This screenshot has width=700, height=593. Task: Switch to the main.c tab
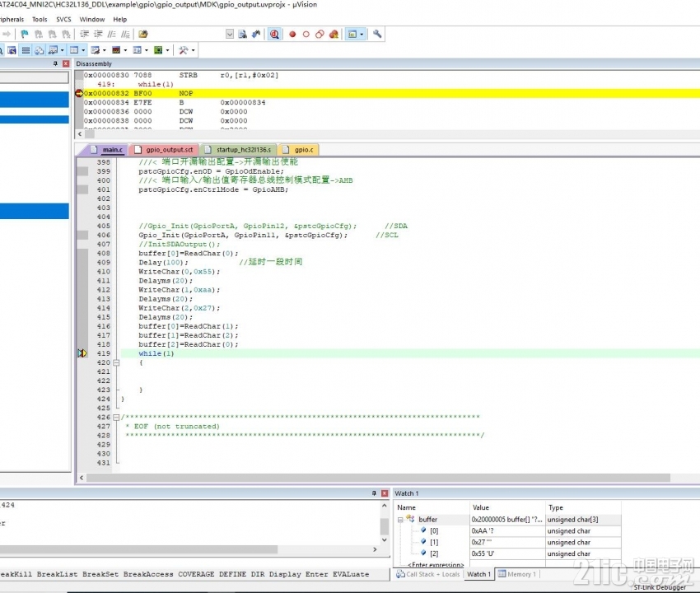107,150
